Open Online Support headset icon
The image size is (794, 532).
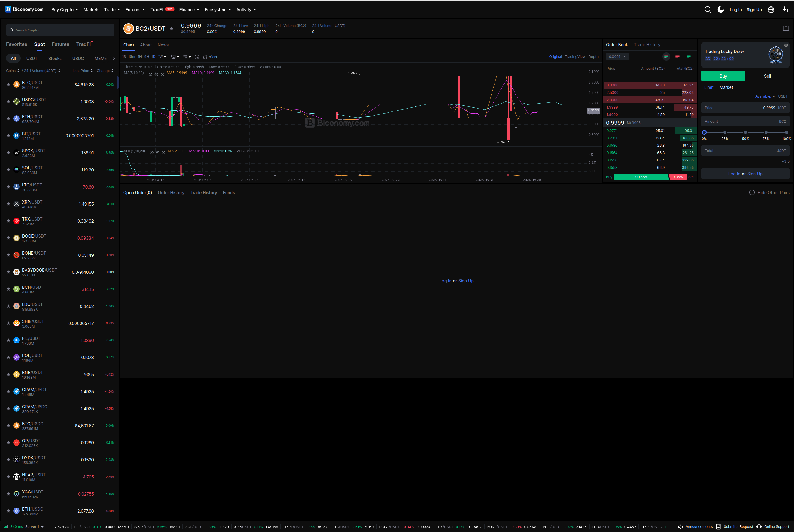click(759, 527)
